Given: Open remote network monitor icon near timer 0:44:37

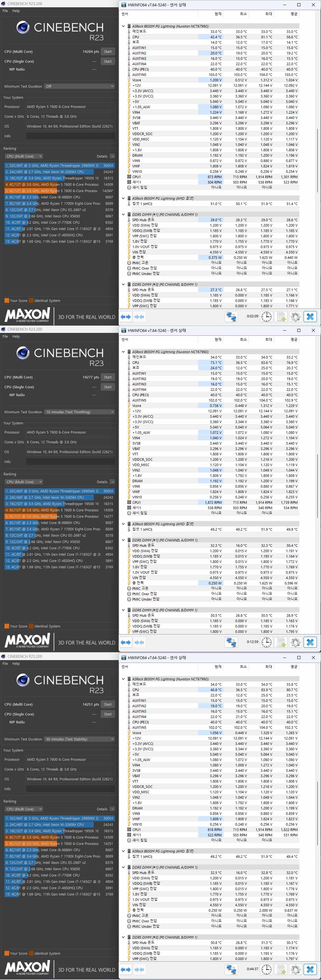Looking at the screenshot, I should click(231, 969).
